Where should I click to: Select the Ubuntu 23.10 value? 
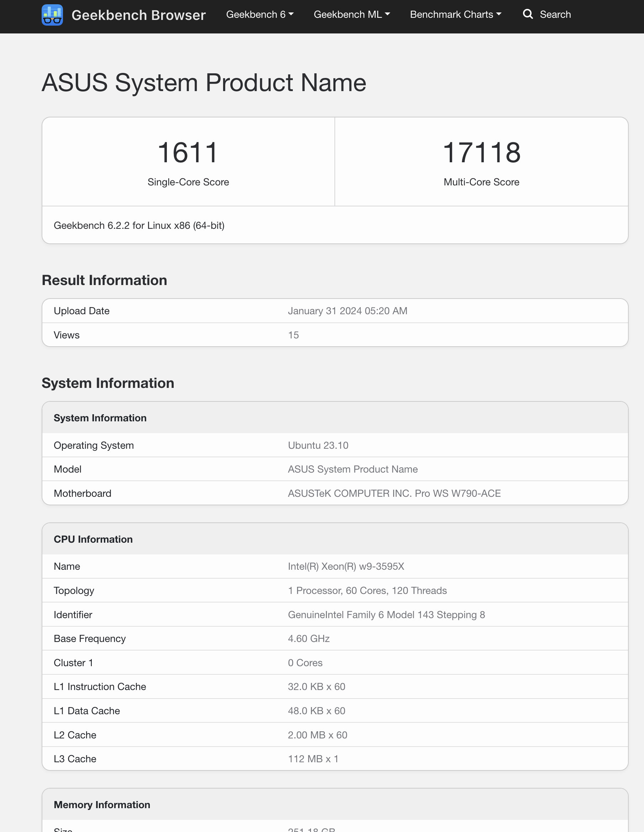click(318, 445)
